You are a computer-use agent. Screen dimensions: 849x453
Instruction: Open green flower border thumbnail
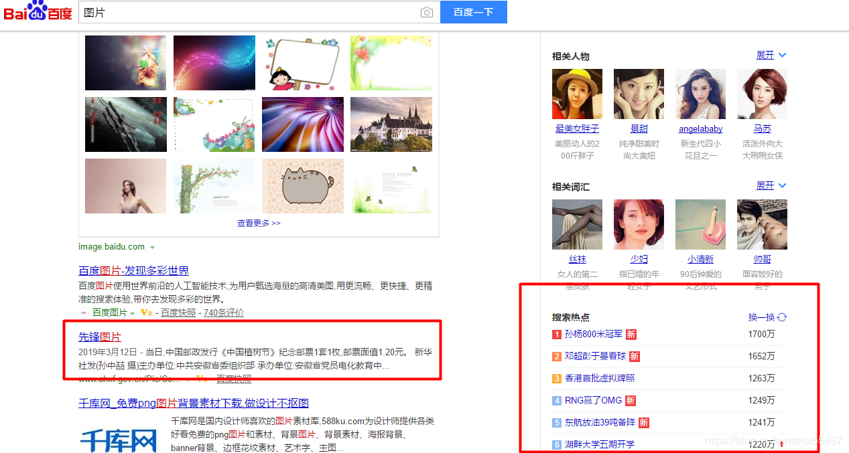point(391,63)
